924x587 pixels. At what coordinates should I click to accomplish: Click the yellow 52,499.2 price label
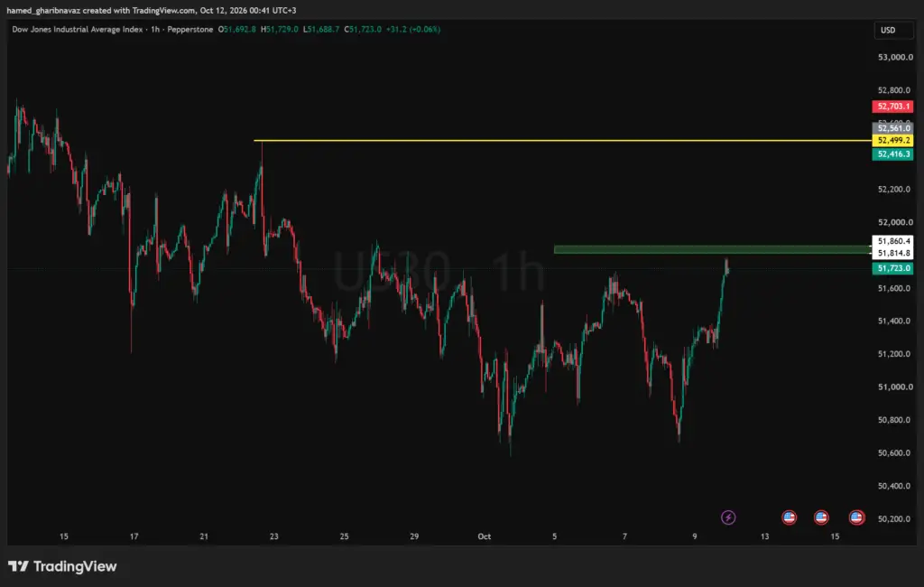click(x=892, y=140)
